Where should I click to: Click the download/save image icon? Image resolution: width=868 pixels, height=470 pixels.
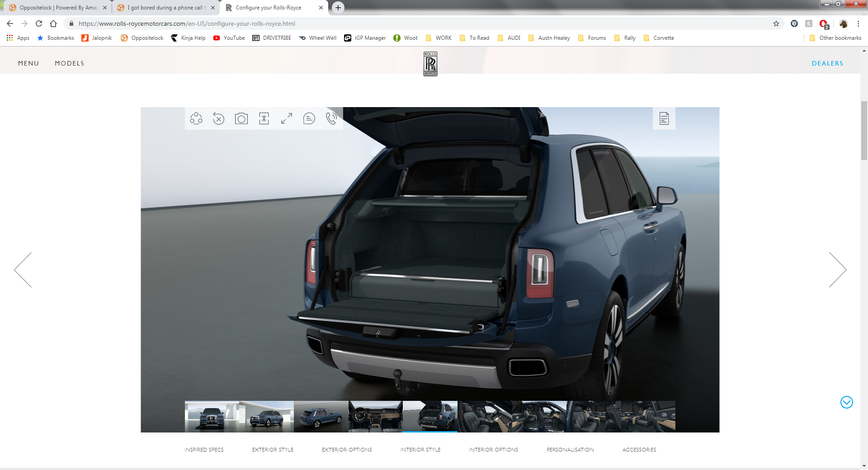(264, 118)
